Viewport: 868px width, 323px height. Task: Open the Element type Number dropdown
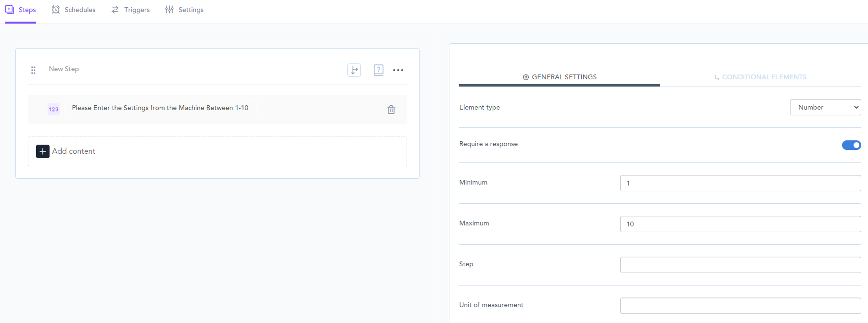click(x=825, y=107)
